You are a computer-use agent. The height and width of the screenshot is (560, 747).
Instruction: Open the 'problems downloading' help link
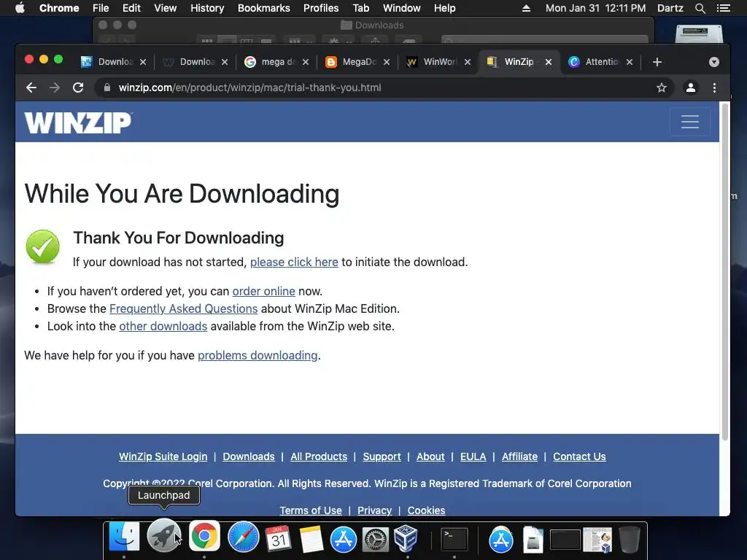pyautogui.click(x=258, y=355)
